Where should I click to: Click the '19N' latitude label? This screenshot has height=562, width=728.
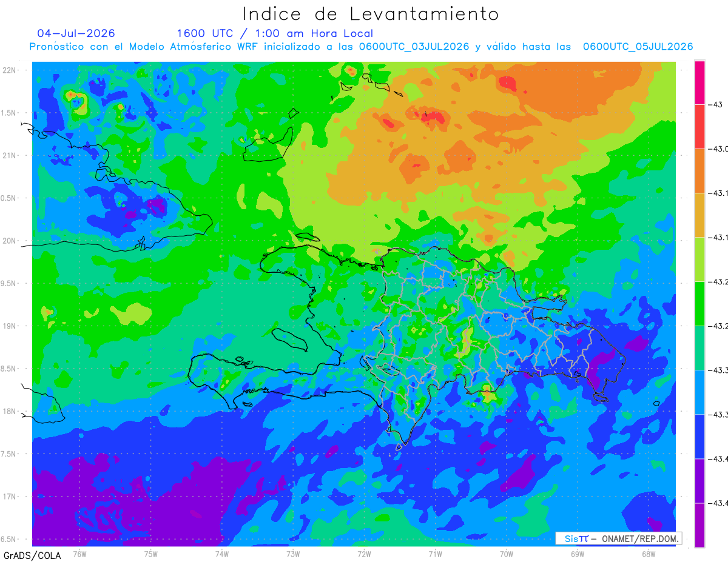point(8,326)
